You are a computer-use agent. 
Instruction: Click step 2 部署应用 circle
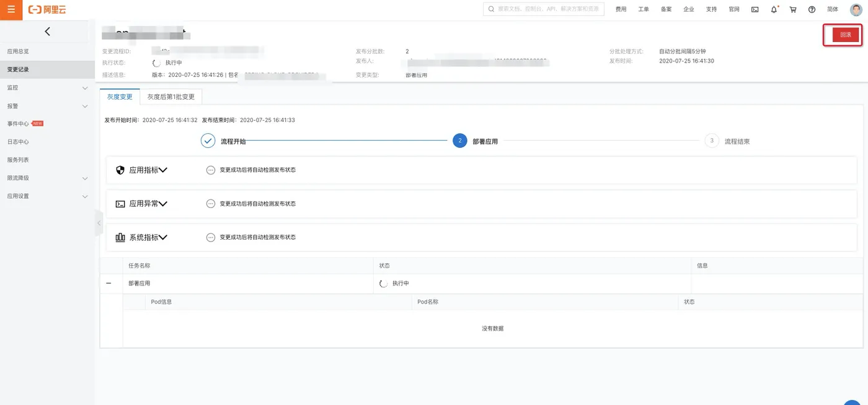(459, 141)
